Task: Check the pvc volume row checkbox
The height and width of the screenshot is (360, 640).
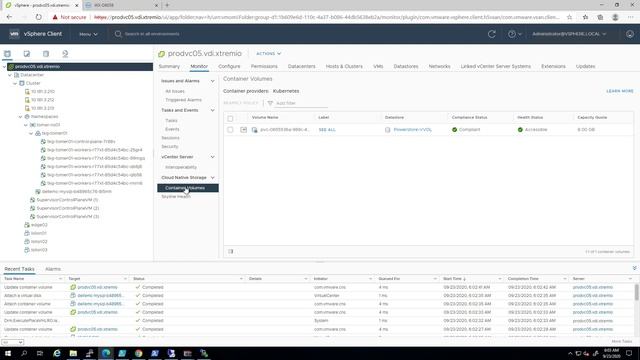Action: 230,130
